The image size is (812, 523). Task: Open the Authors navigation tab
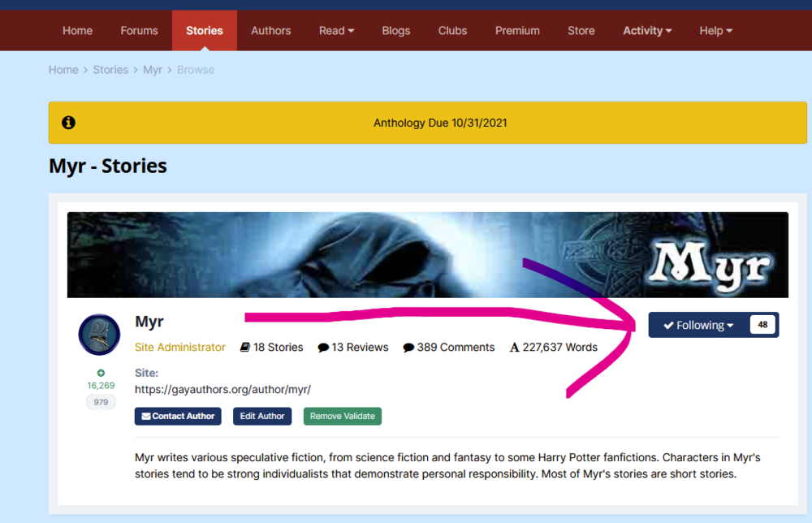point(270,31)
